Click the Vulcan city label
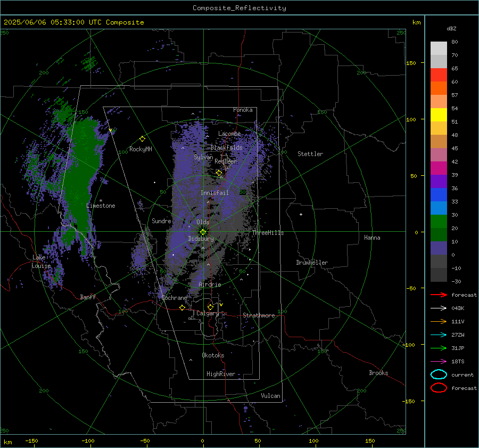The height and width of the screenshot is (448, 479). click(270, 396)
